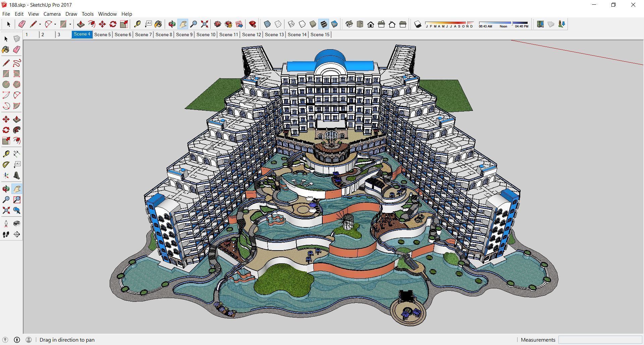
Task: Select the Protractor tool
Action: [6, 165]
